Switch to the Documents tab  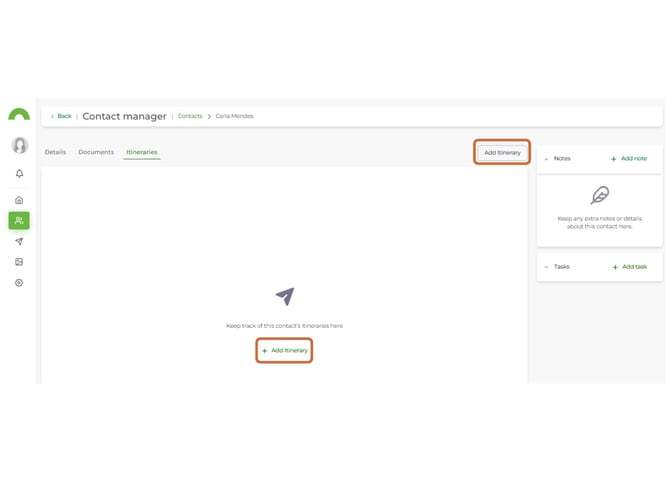(x=96, y=152)
